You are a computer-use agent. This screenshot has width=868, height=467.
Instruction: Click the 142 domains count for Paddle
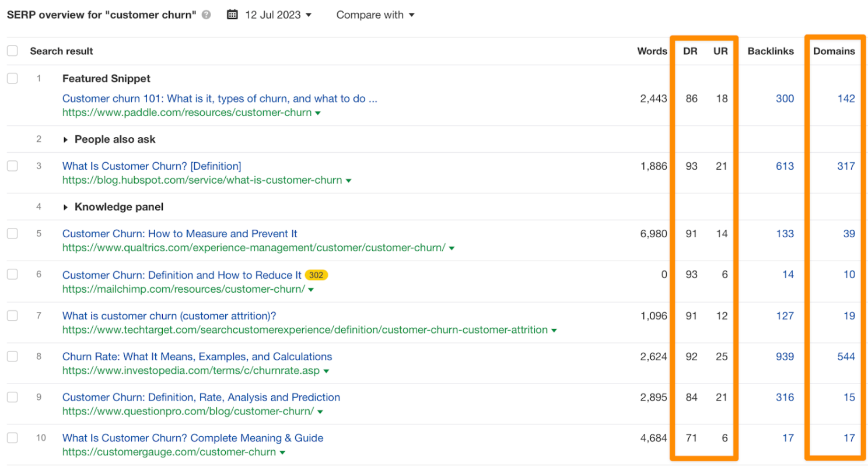pyautogui.click(x=845, y=99)
